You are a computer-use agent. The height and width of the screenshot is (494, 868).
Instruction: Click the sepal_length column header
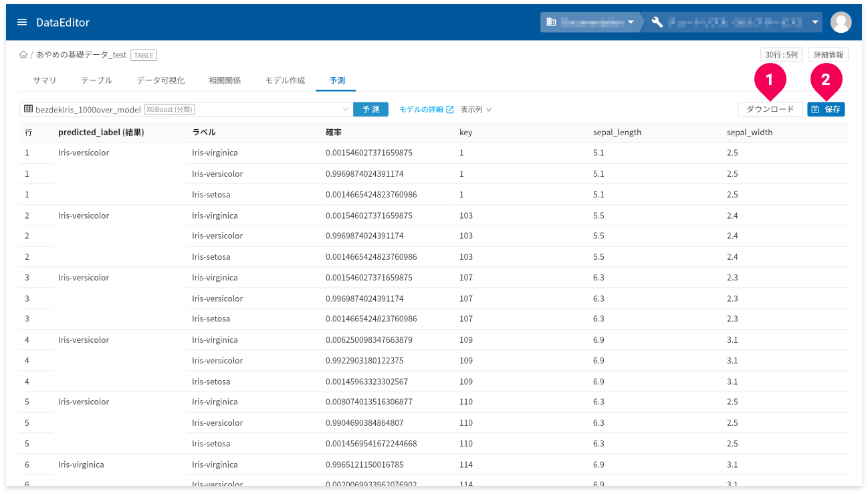617,133
